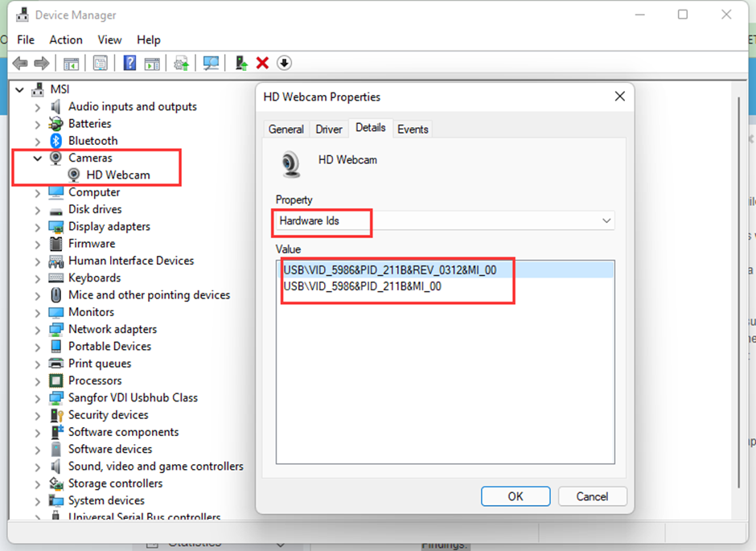756x551 pixels.
Task: Click the Enable device toolbar icon
Action: (x=241, y=64)
